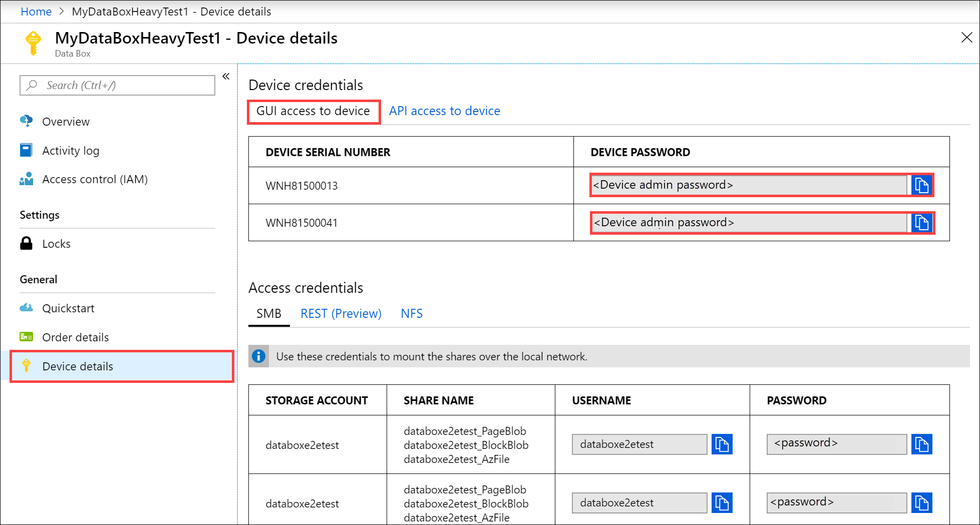This screenshot has width=980, height=525.
Task: Open the REST (Preview) tab
Action: pyautogui.click(x=341, y=313)
